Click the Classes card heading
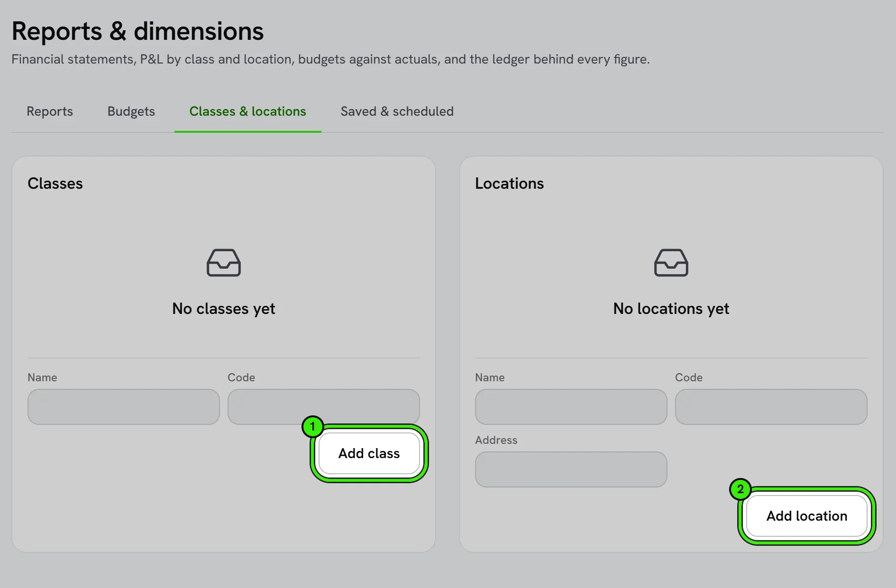896x588 pixels. coord(55,184)
